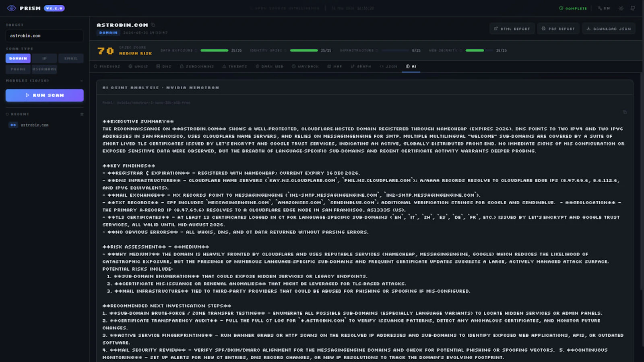
Task: Click the Identity OPSEC progress bar
Action: pyautogui.click(x=304, y=51)
